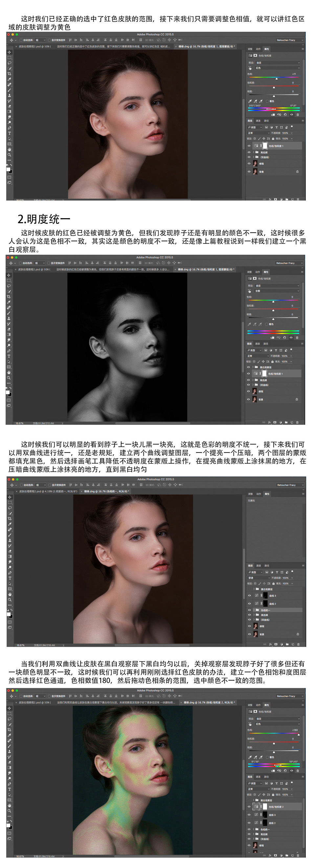The height and width of the screenshot is (868, 312).
Task: Select the Zoom tool beside the green-tinted portrait
Action: point(10,811)
